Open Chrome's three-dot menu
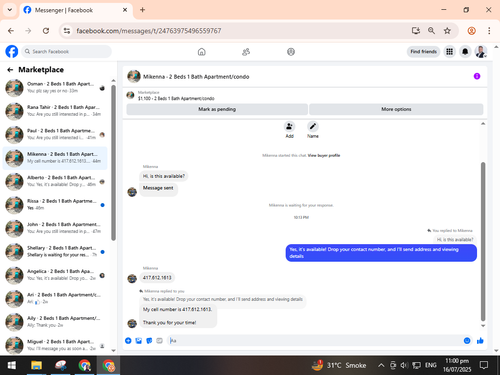 point(489,31)
